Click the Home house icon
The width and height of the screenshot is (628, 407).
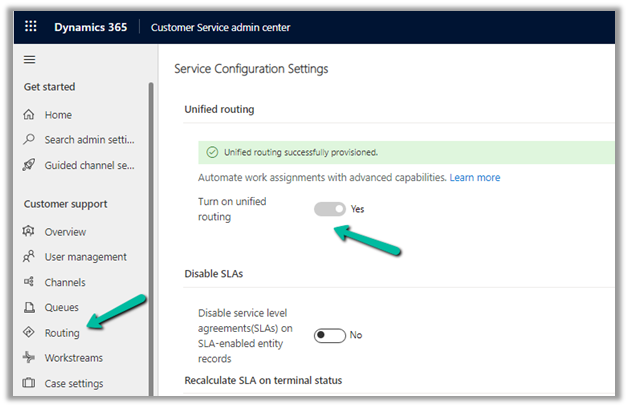(29, 115)
